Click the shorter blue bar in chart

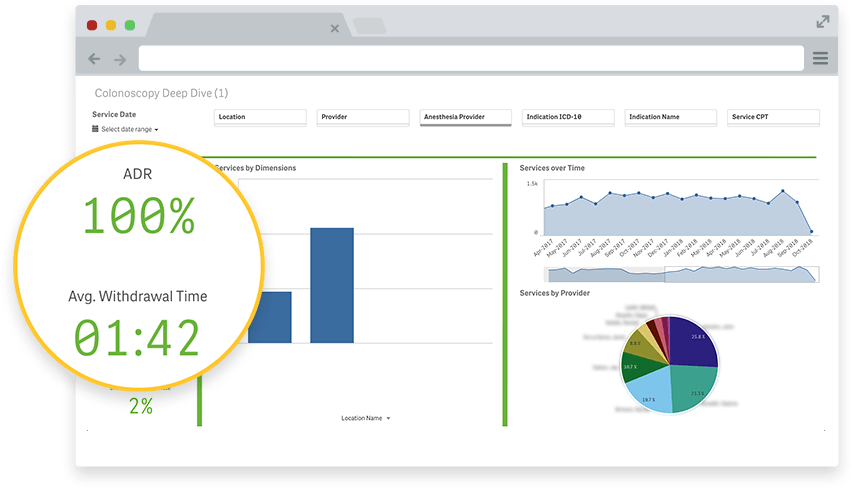[270, 317]
